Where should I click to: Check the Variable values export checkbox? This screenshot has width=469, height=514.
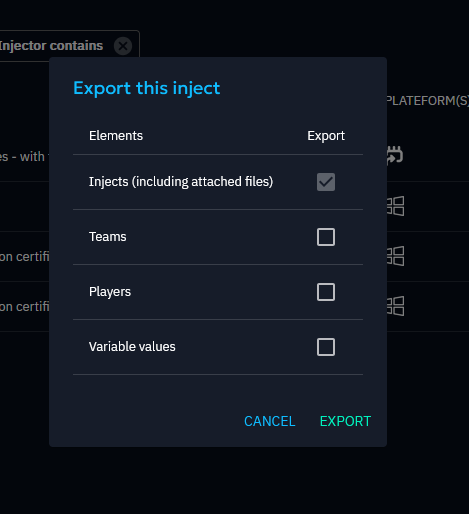coord(326,347)
